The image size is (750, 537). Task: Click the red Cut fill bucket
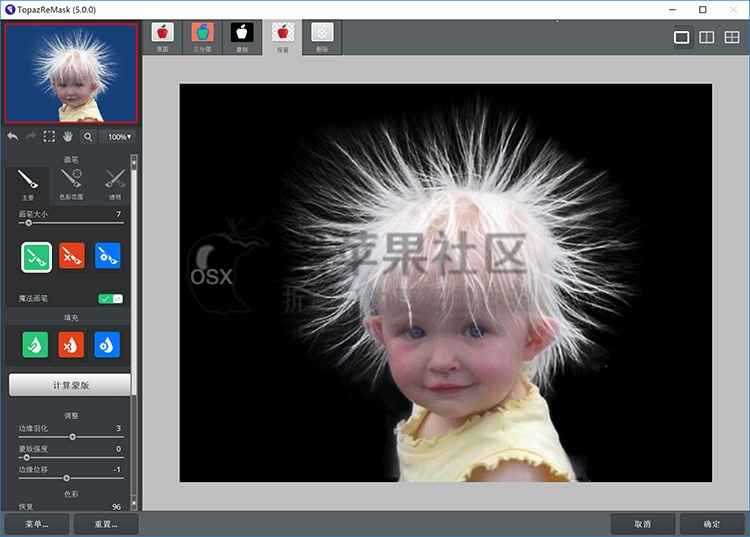coord(71,345)
